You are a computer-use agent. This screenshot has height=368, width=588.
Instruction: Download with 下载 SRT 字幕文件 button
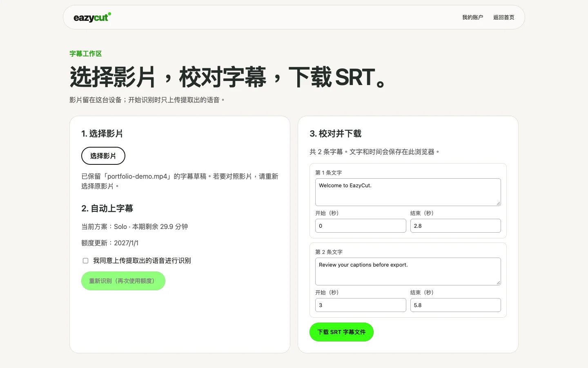pyautogui.click(x=341, y=332)
